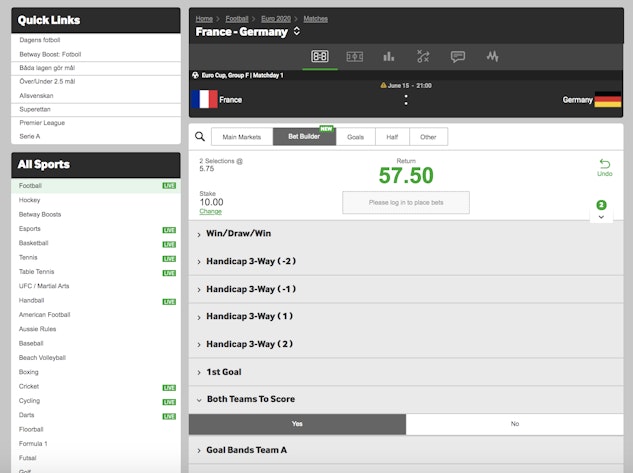Click the Germany flag
The width and height of the screenshot is (633, 473).
pyautogui.click(x=608, y=99)
